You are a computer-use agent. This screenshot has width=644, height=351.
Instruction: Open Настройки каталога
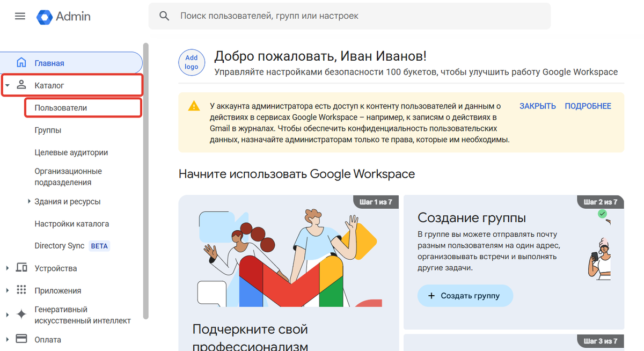point(72,224)
